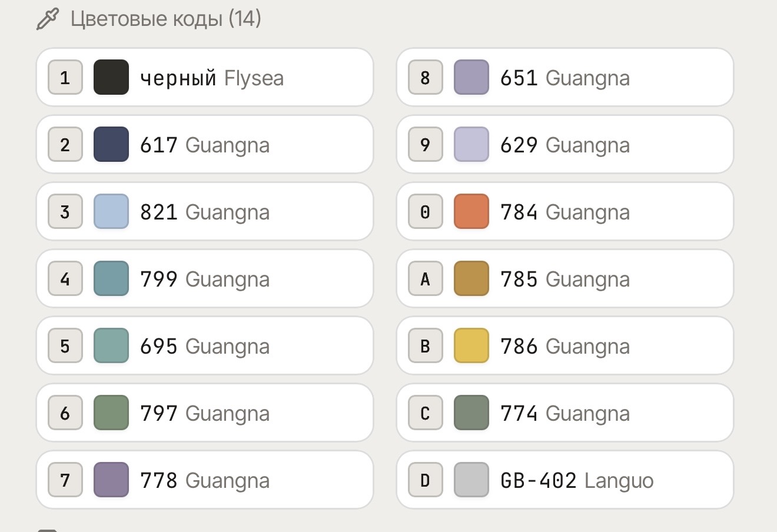
Task: Choose the teal 799 Guangna swatch
Action: tap(111, 278)
